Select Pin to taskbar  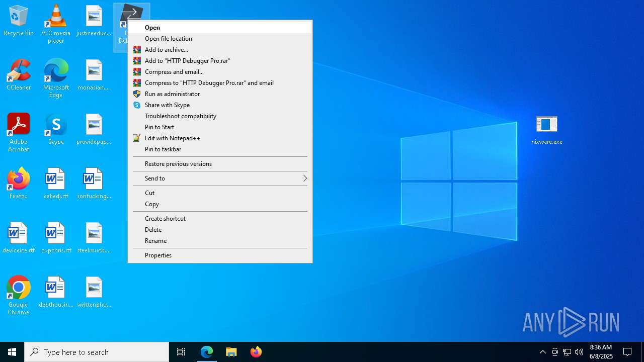[x=220, y=149]
